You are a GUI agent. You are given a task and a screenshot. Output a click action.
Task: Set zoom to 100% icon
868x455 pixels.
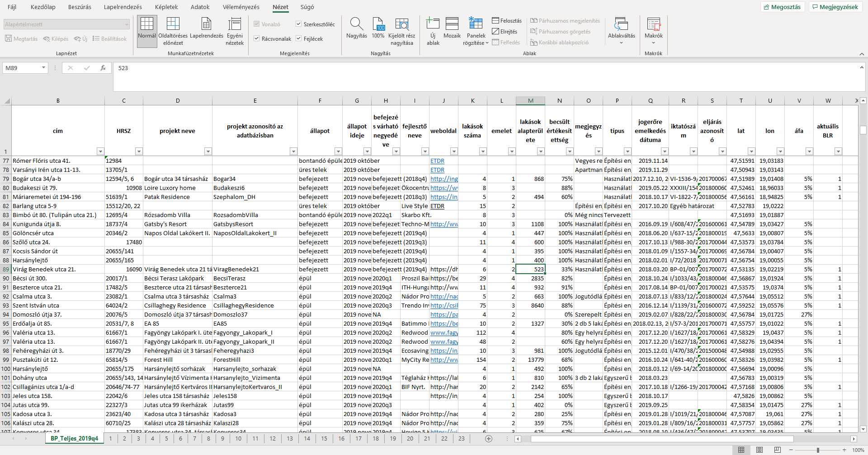pos(378,25)
